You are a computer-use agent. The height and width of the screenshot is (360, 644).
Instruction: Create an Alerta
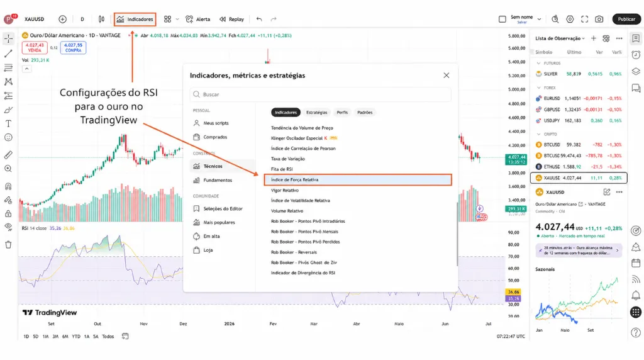198,19
